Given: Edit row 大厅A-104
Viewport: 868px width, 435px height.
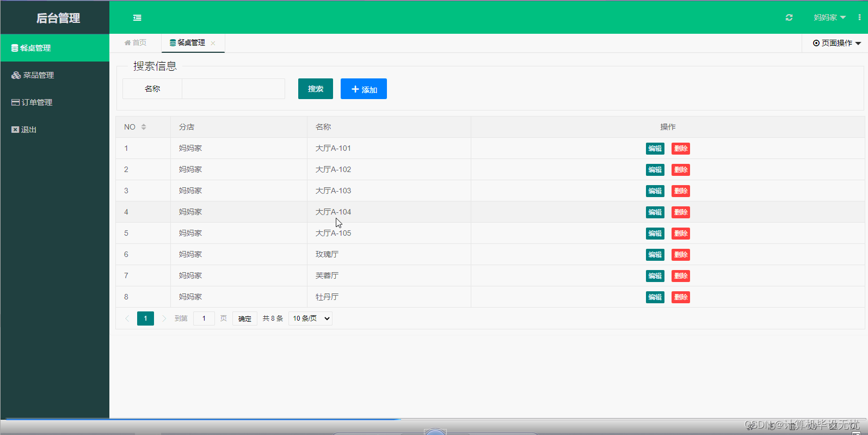Looking at the screenshot, I should coord(655,212).
